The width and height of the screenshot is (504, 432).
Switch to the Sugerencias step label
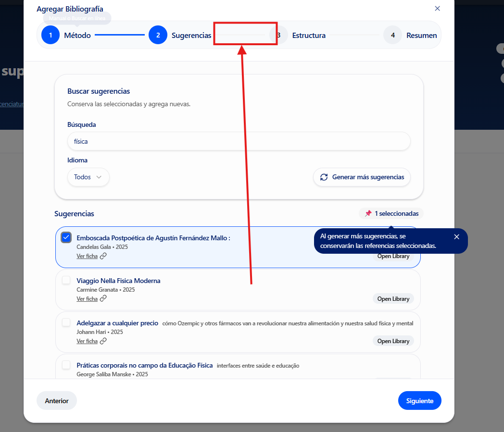pyautogui.click(x=191, y=35)
